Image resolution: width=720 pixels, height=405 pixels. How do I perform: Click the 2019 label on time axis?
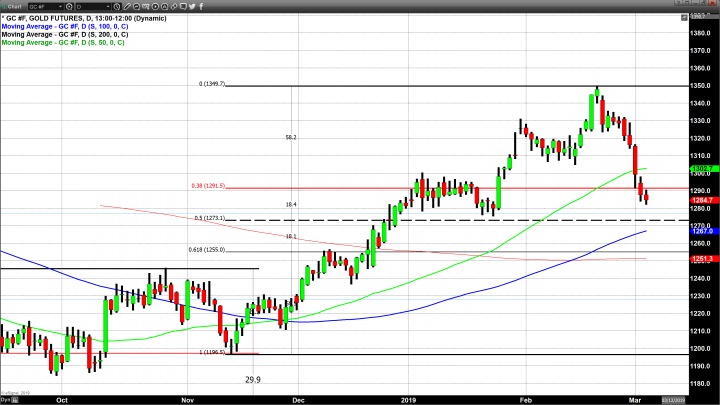408,400
